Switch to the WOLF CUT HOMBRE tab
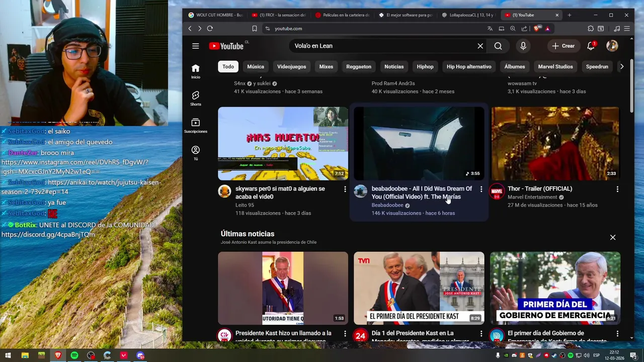This screenshot has height=362, width=644. click(x=215, y=15)
